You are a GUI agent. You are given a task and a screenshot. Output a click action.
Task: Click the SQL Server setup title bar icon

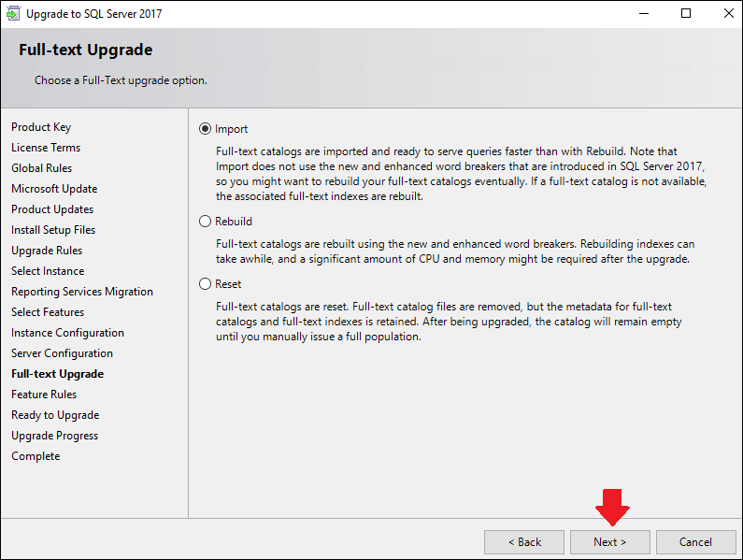pos(13,13)
